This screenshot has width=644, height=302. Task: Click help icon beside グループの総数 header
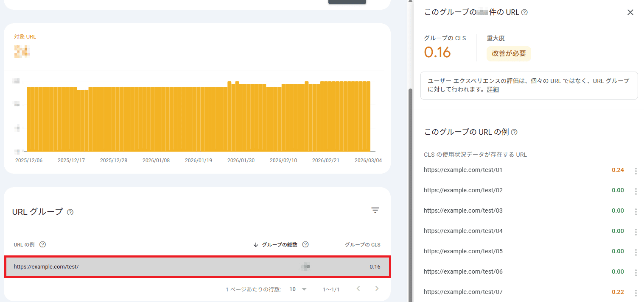[x=305, y=244]
